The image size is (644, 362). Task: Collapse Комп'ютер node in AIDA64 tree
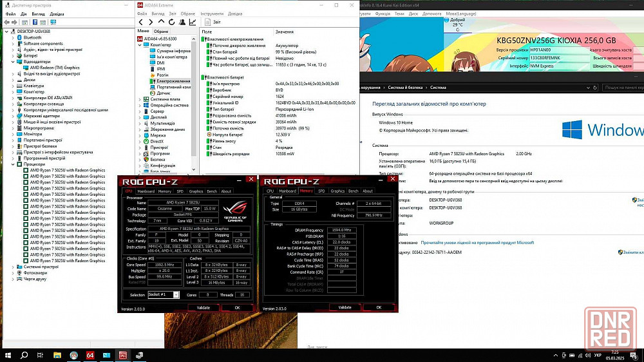coord(140,45)
